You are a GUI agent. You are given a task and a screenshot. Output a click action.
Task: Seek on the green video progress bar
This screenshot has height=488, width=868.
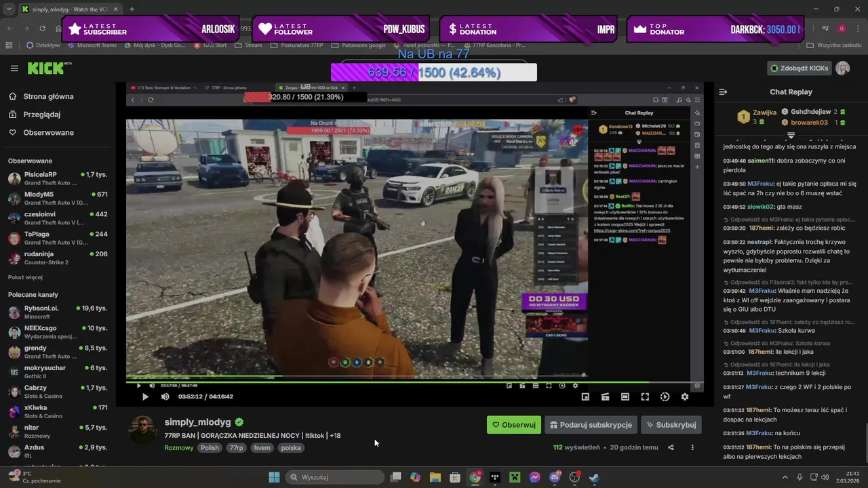point(414,383)
